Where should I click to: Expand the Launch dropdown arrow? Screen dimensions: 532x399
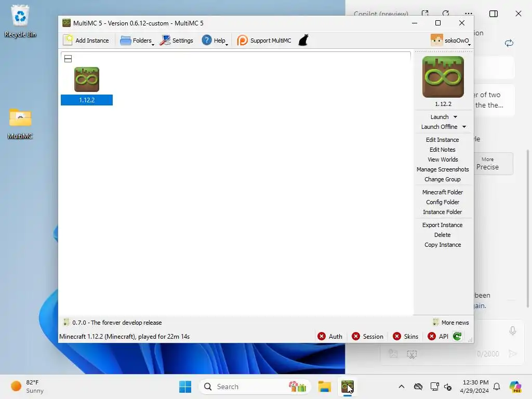(455, 117)
